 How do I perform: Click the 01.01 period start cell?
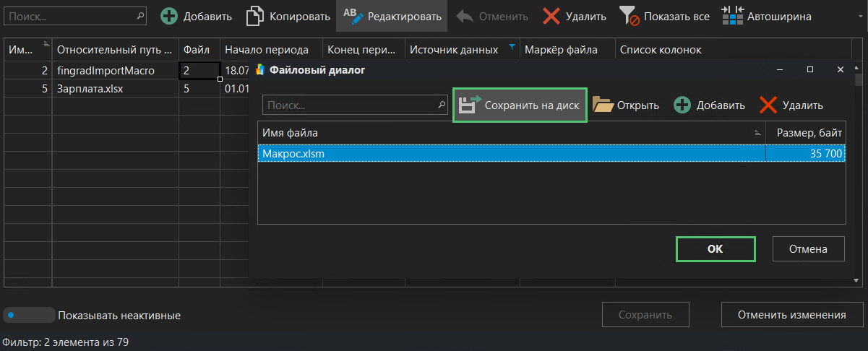[236, 89]
